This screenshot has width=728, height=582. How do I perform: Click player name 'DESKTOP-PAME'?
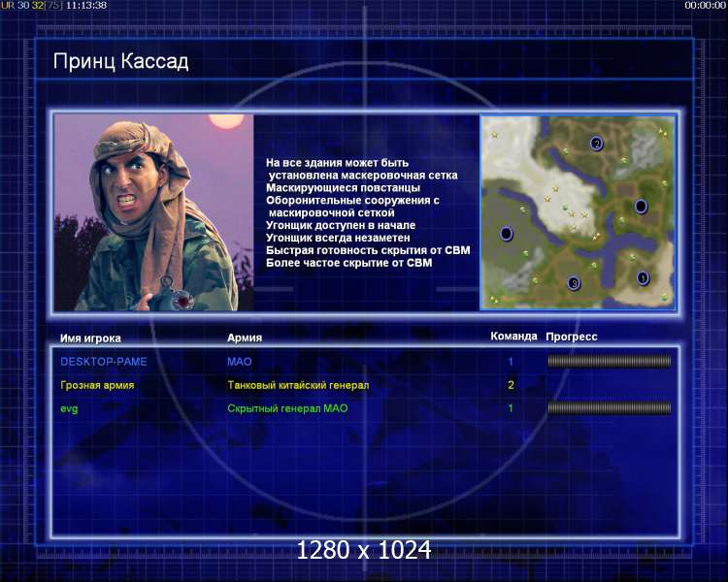click(x=104, y=362)
